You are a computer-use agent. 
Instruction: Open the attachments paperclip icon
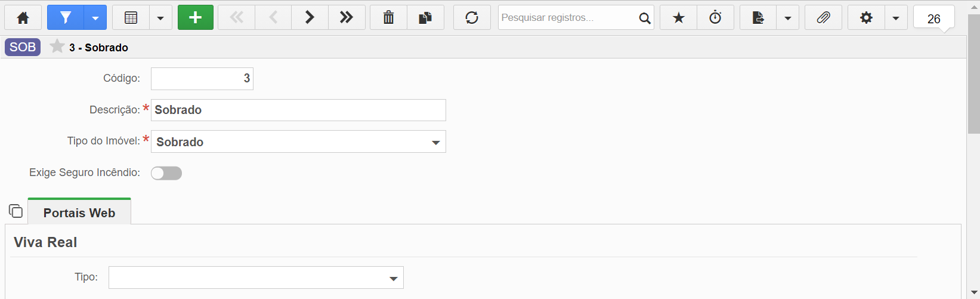(x=823, y=18)
